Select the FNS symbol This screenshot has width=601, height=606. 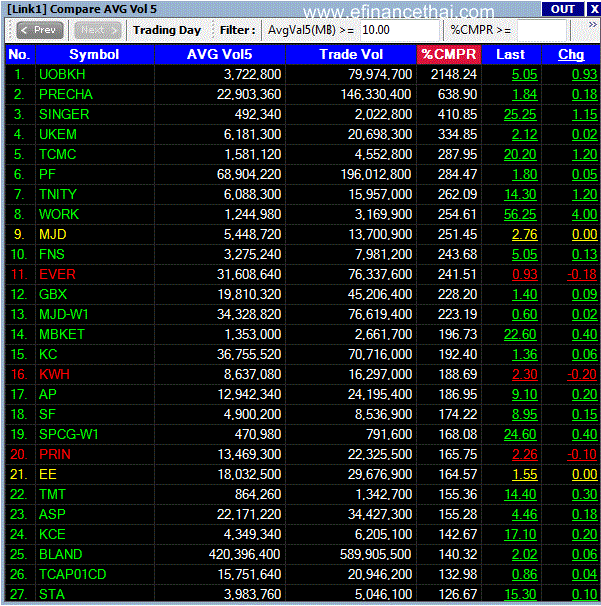(52, 255)
